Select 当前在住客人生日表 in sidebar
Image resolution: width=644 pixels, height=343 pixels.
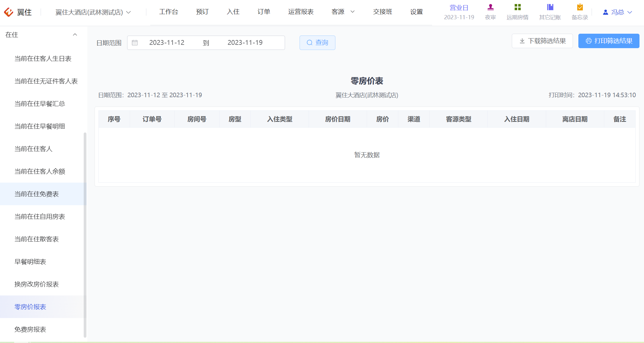(x=43, y=59)
